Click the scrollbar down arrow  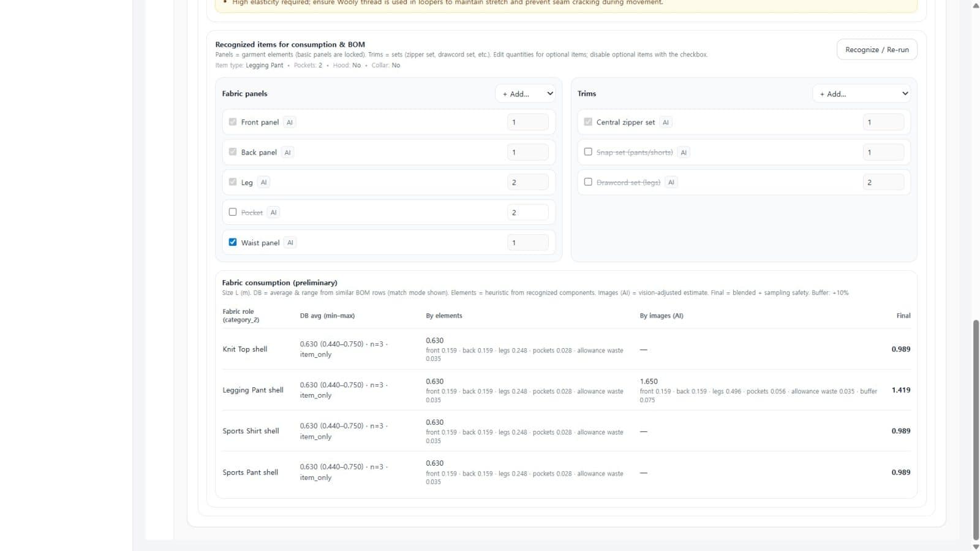click(976, 546)
